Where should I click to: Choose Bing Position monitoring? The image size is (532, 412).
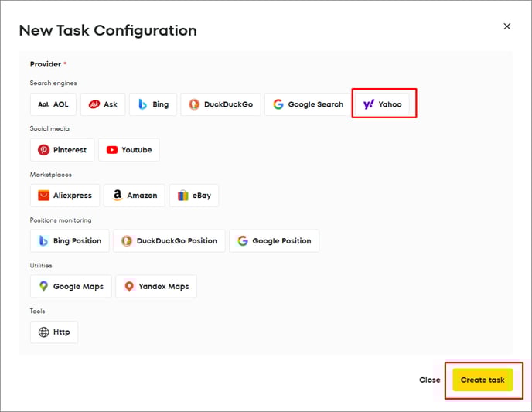tap(70, 241)
